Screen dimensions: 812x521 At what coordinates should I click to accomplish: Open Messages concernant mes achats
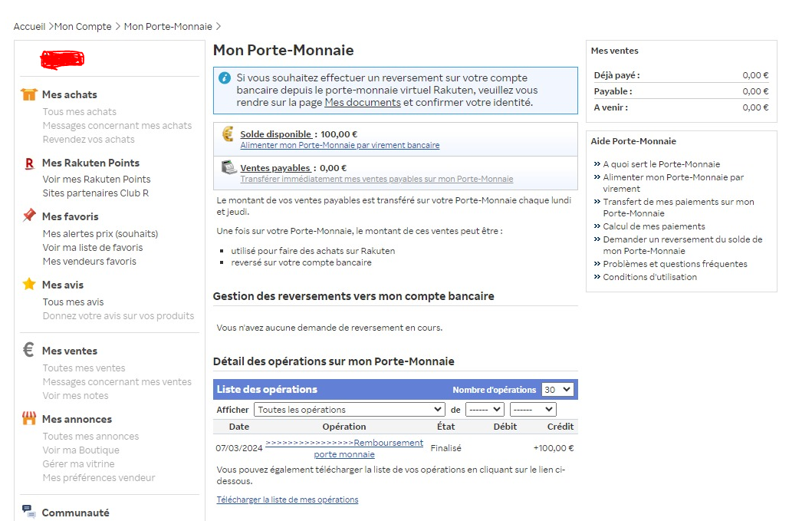[x=117, y=126]
